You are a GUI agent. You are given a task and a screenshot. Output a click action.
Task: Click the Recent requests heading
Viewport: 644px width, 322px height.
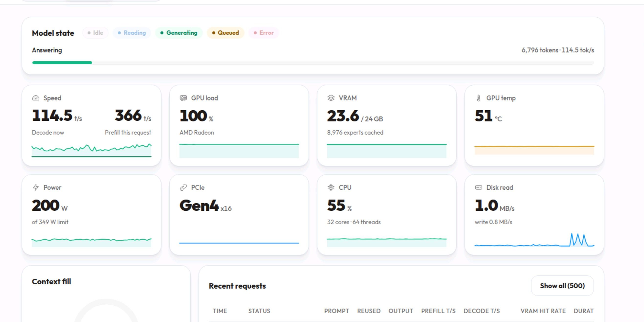237,286
